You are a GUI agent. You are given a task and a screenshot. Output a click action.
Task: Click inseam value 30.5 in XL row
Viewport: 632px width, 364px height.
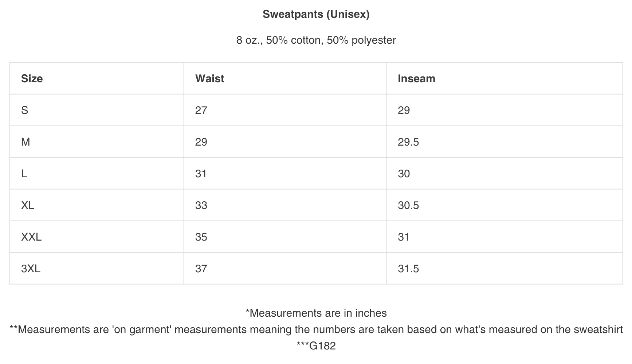pyautogui.click(x=408, y=205)
